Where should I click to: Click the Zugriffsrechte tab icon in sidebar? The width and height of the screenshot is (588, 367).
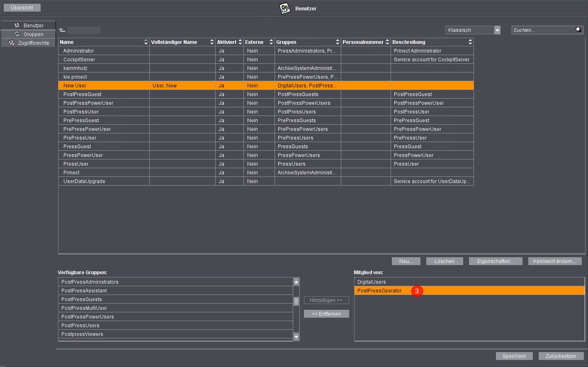coord(12,43)
